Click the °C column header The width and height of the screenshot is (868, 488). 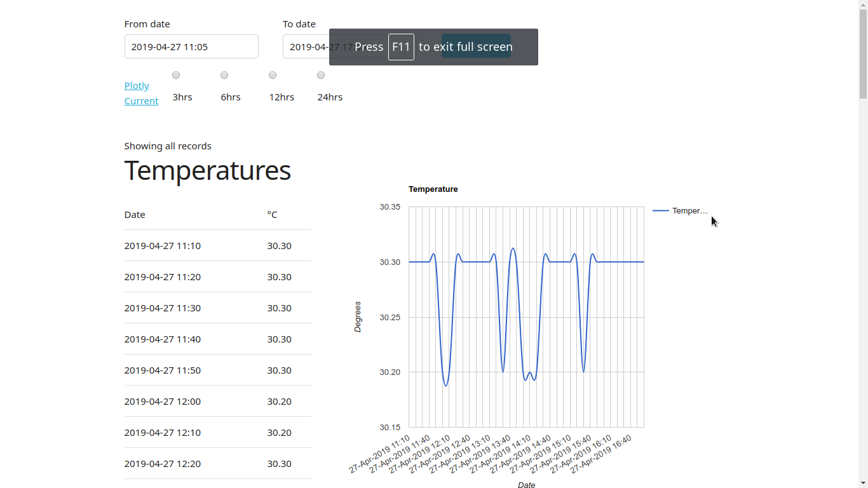[272, 214]
